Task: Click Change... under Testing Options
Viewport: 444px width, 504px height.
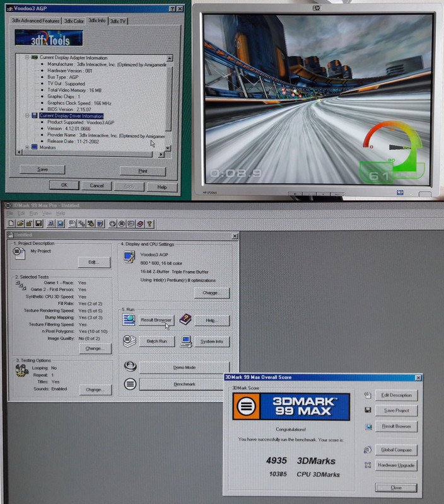Action: tap(95, 389)
